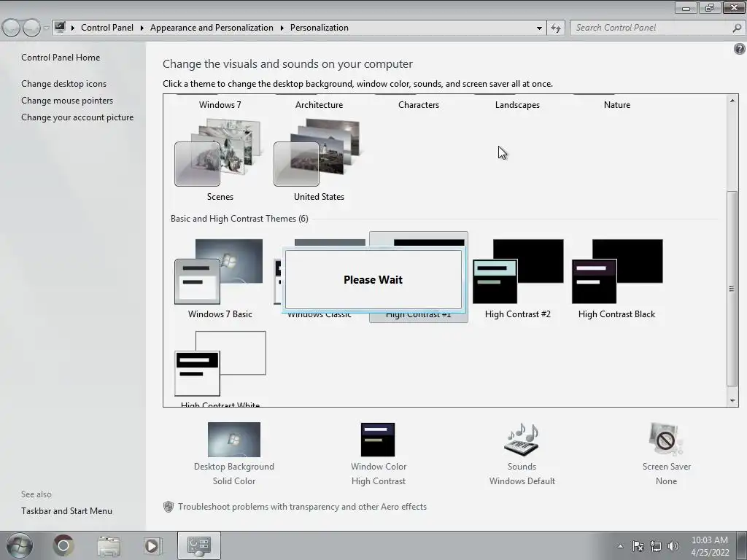Apply the Windows 7 Basic theme
747x560 pixels.
pos(219,271)
